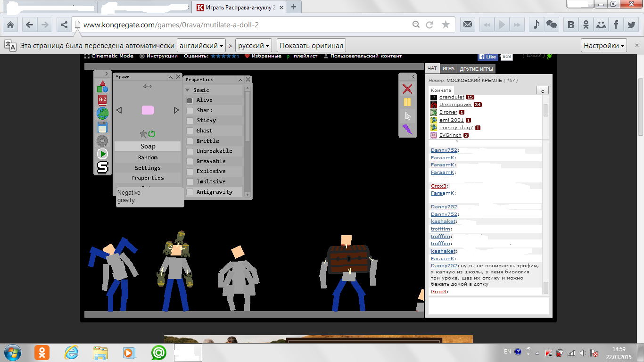The image size is (644, 362).
Task: Open Odnoklassniki icon in Windows taskbar
Action: (x=42, y=352)
